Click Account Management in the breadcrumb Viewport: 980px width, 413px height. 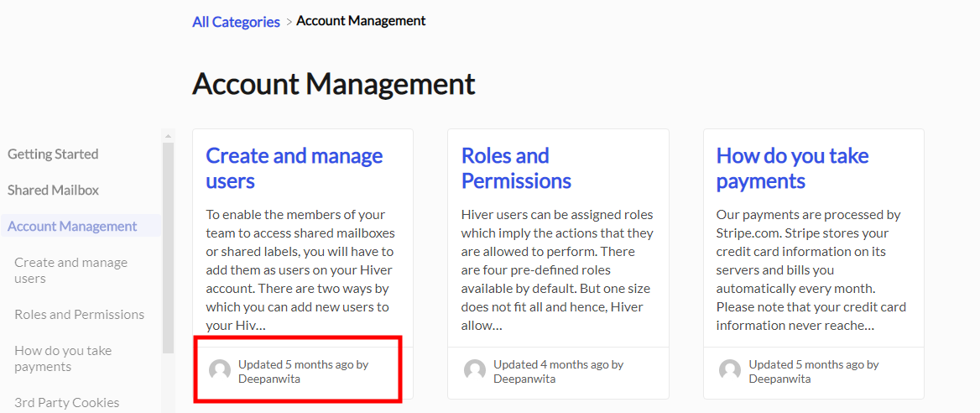(x=361, y=21)
